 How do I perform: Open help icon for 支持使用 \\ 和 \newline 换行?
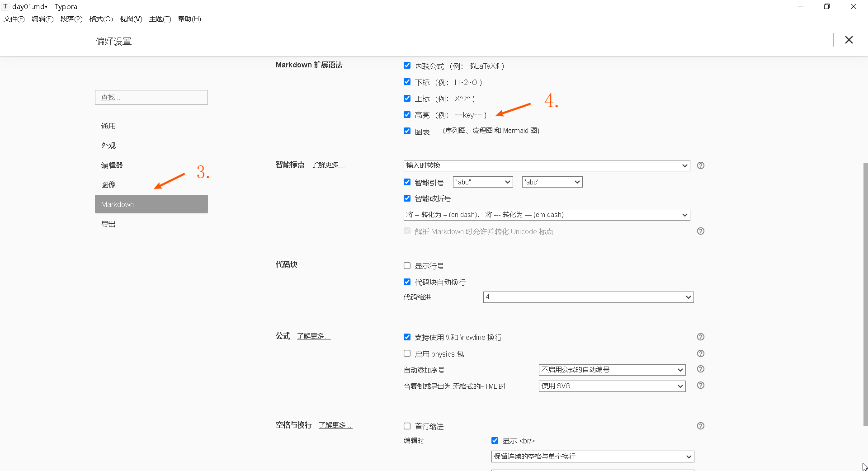coord(701,337)
